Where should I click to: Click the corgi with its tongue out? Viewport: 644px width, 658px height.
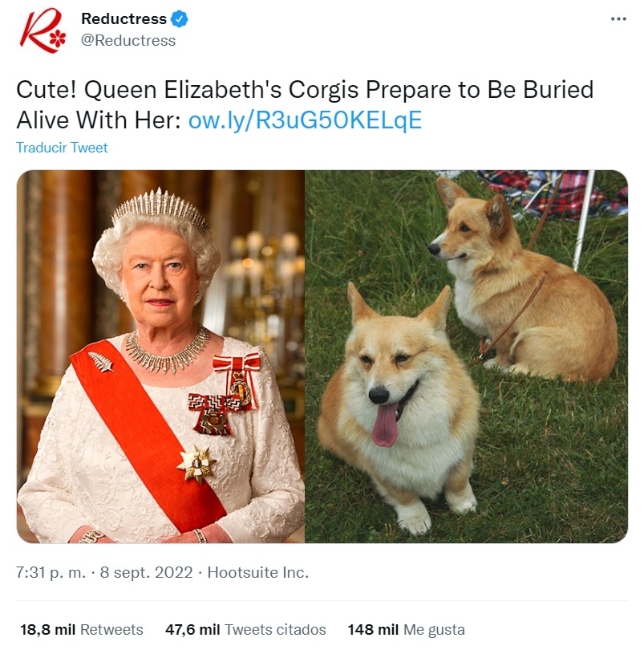399,409
